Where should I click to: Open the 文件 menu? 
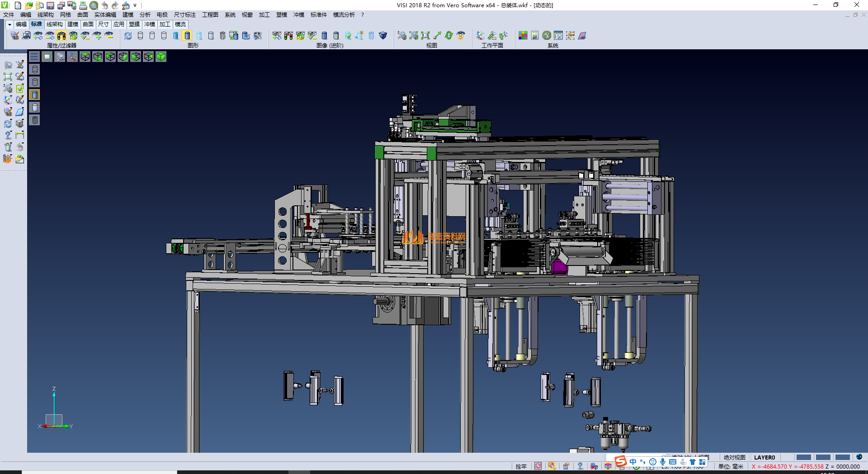point(8,15)
